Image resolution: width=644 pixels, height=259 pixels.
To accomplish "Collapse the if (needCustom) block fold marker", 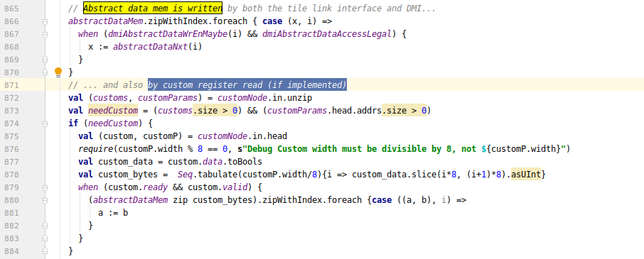I will tap(45, 123).
